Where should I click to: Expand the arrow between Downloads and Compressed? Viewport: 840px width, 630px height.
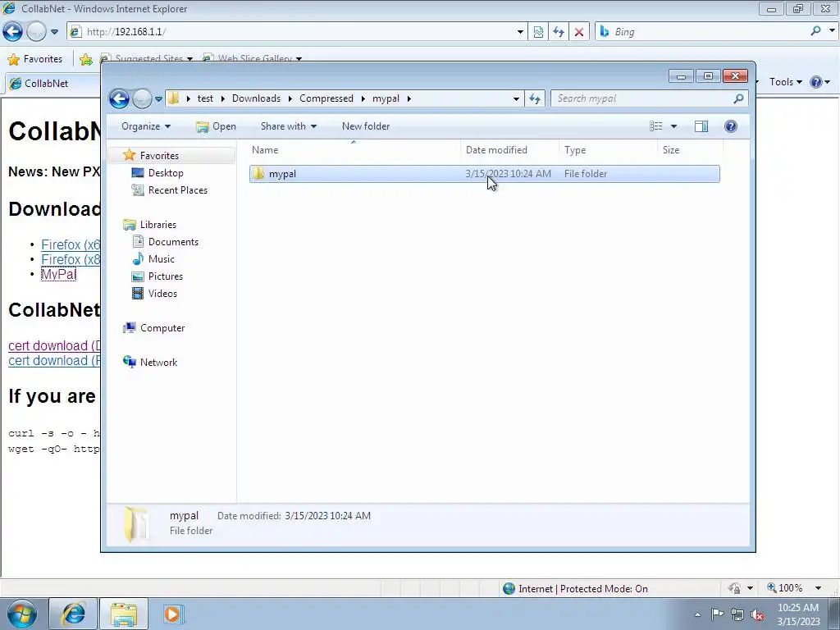(290, 98)
